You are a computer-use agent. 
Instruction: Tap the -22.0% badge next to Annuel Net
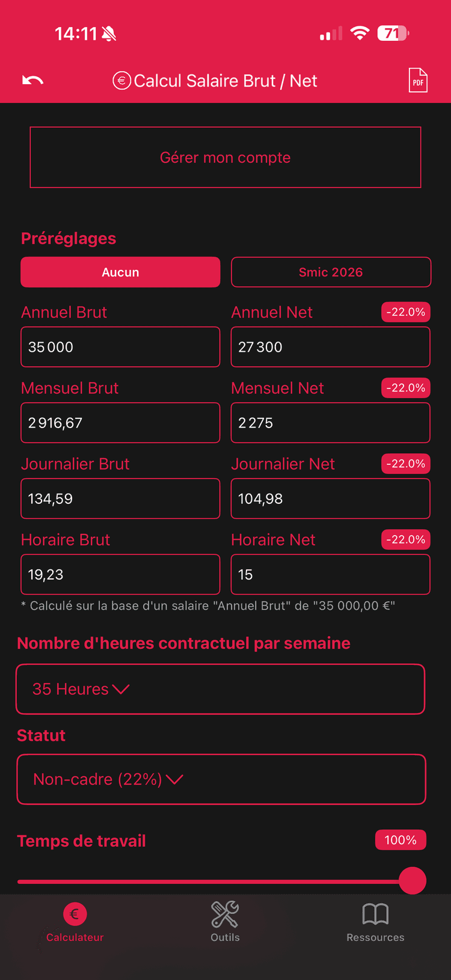pos(406,312)
